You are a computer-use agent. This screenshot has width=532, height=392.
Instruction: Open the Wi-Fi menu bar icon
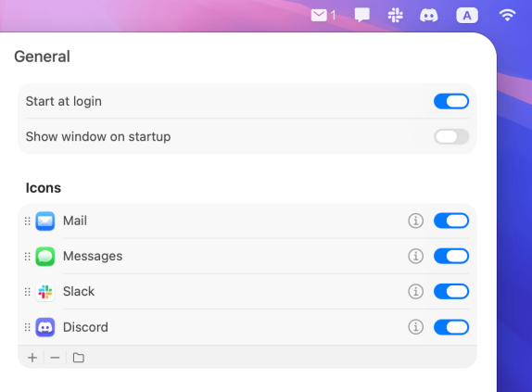click(507, 15)
